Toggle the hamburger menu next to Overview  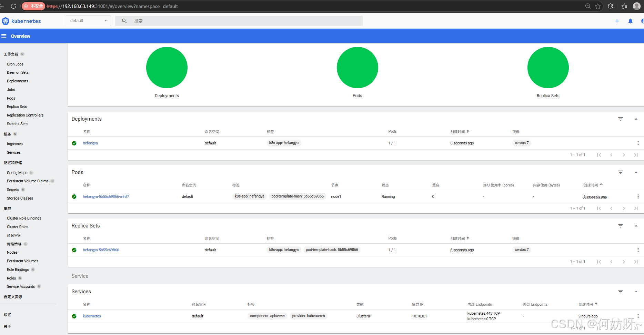click(4, 36)
